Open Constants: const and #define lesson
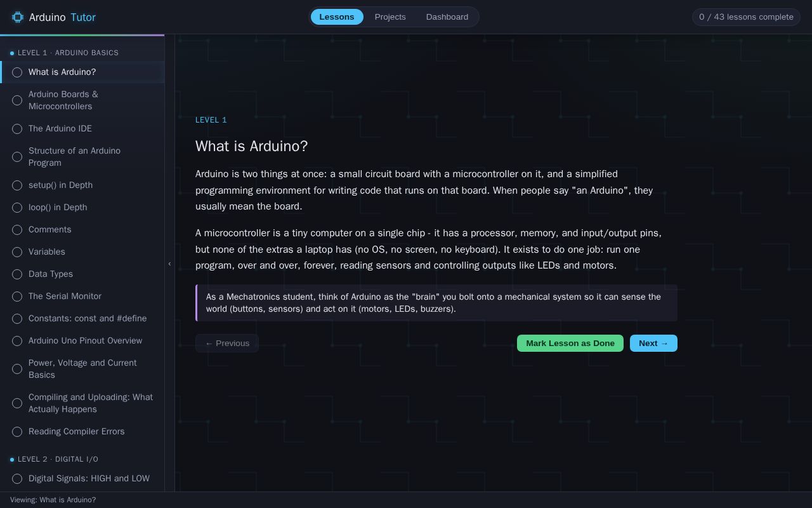The image size is (812, 508). pyautogui.click(x=82, y=319)
